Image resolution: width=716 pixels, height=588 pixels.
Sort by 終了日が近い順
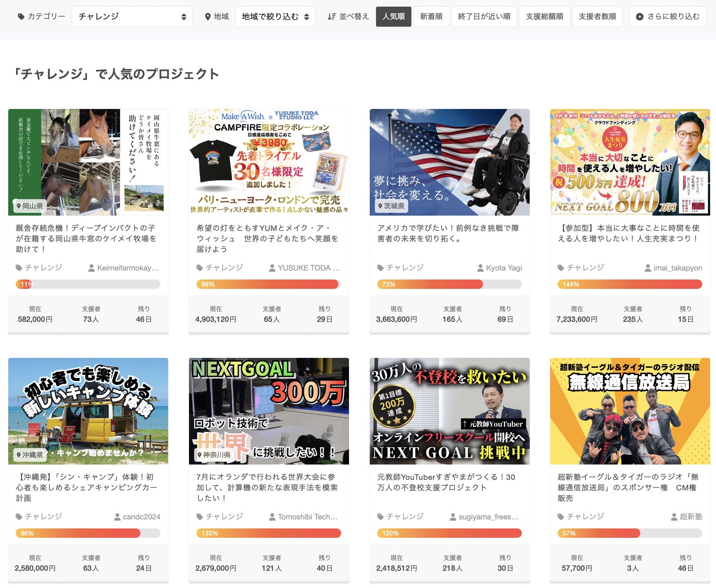click(x=484, y=17)
